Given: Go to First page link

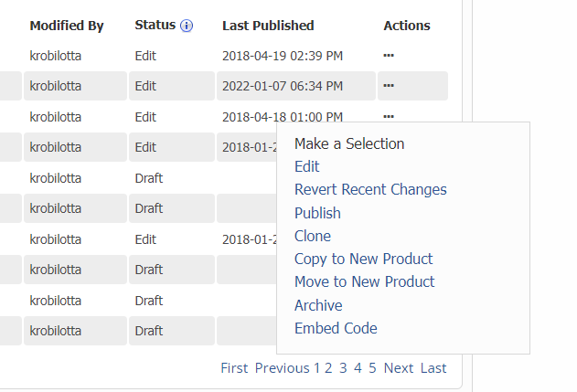Looking at the screenshot, I should click(x=234, y=368).
